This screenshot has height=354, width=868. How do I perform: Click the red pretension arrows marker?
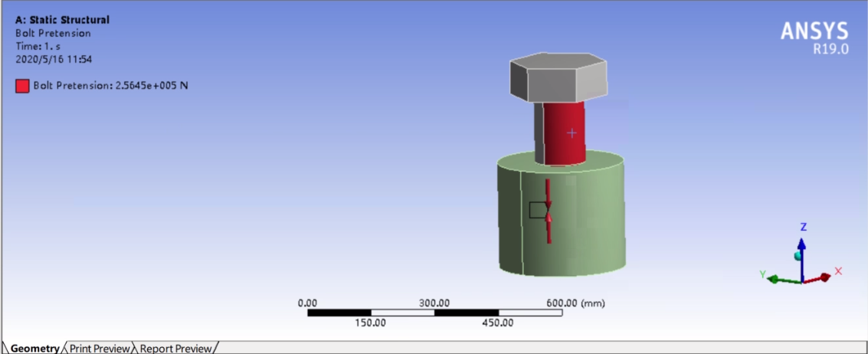(548, 211)
